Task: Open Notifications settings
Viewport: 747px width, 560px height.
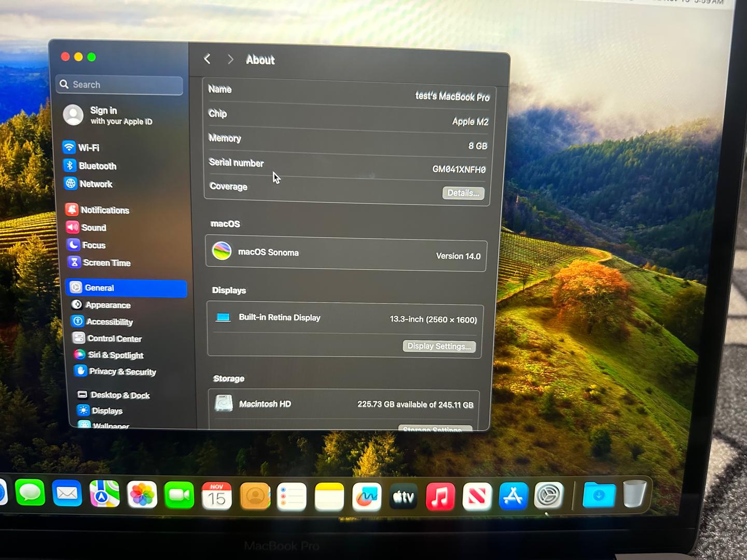Action: point(98,209)
